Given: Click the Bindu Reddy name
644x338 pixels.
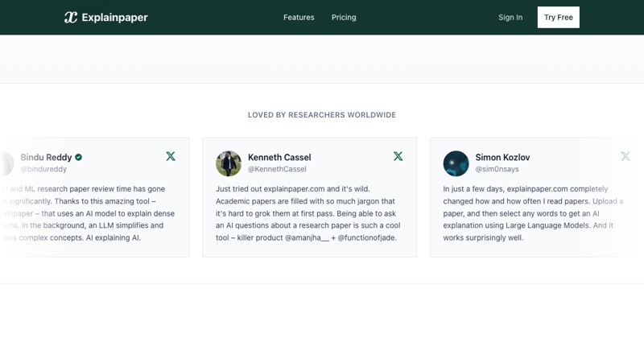Looking at the screenshot, I should tap(46, 157).
